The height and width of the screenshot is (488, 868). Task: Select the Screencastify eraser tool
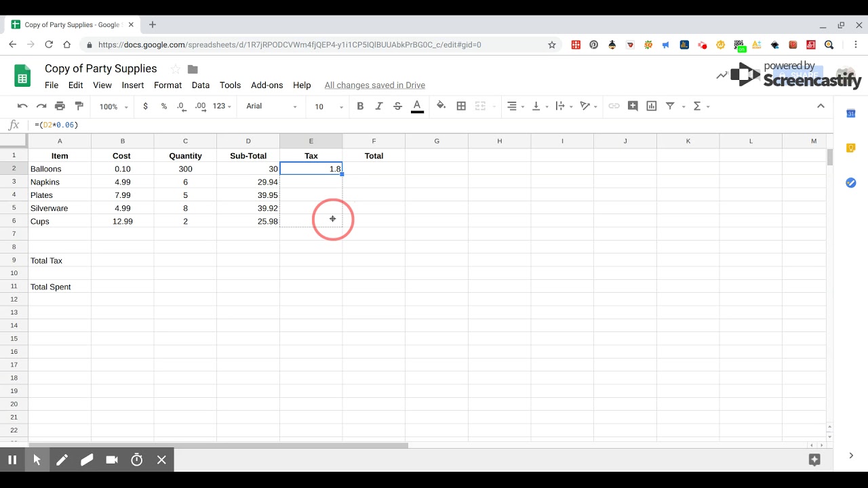(x=87, y=460)
